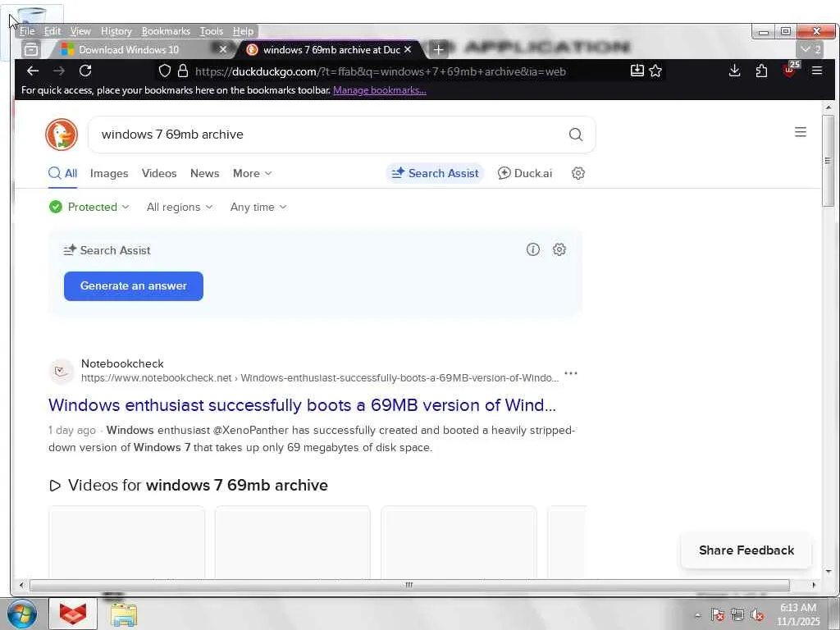Viewport: 840px width, 630px height.
Task: Click the horizontal scrollbar thumb
Action: (x=409, y=585)
